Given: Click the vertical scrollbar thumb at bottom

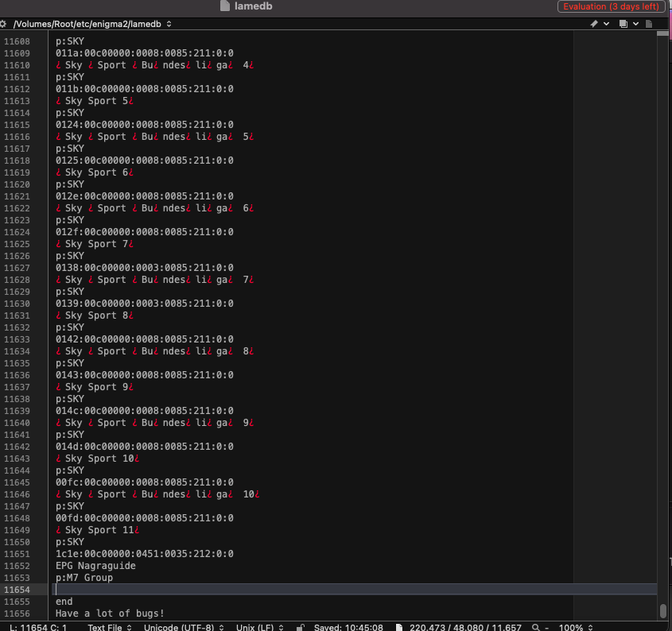Looking at the screenshot, I should [x=662, y=610].
